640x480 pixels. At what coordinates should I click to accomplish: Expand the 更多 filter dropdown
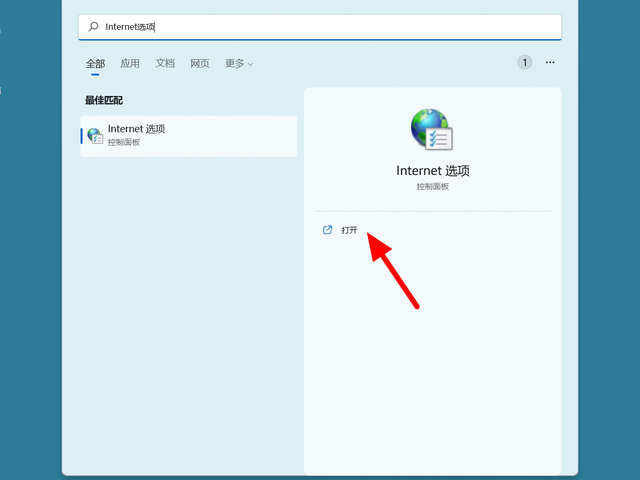pos(239,63)
